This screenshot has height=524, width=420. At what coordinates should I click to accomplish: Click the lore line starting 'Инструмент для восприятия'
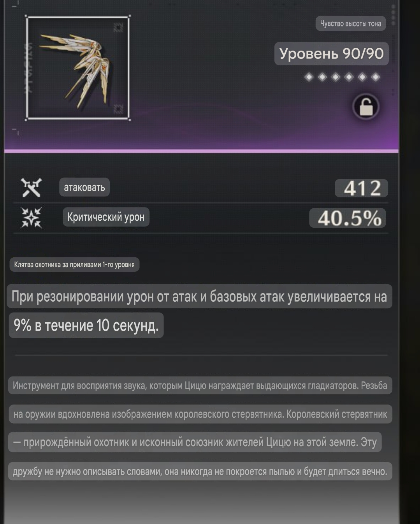[x=200, y=385]
